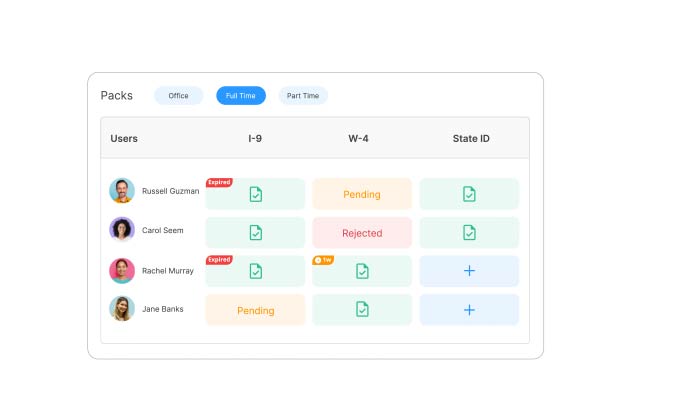Open Carol Seem's I-9 document icon
700x398 pixels.
pyautogui.click(x=255, y=232)
